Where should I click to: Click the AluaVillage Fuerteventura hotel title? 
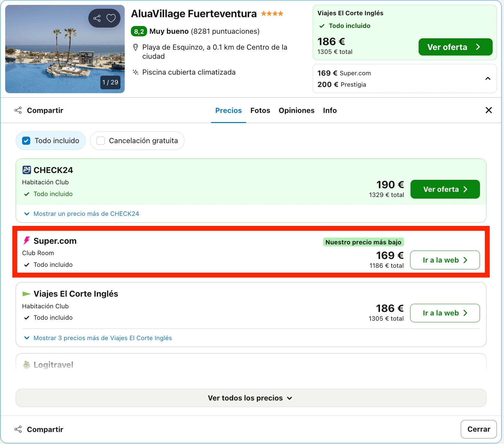coord(194,14)
